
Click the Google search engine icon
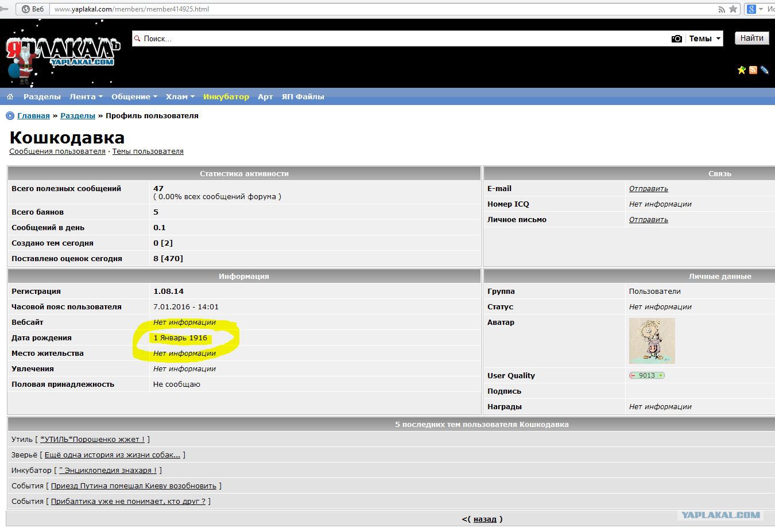[751, 9]
